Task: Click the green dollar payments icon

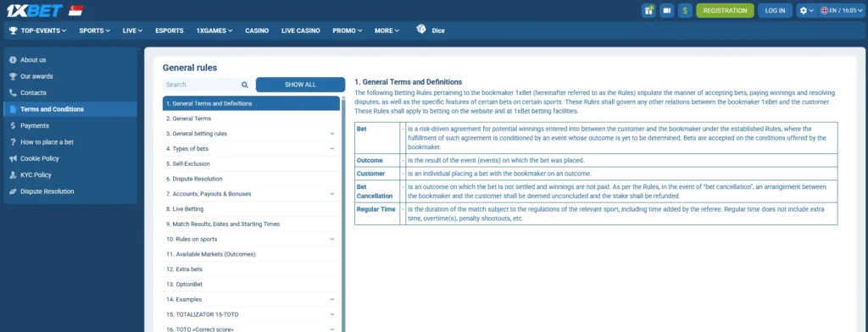Action: [685, 10]
